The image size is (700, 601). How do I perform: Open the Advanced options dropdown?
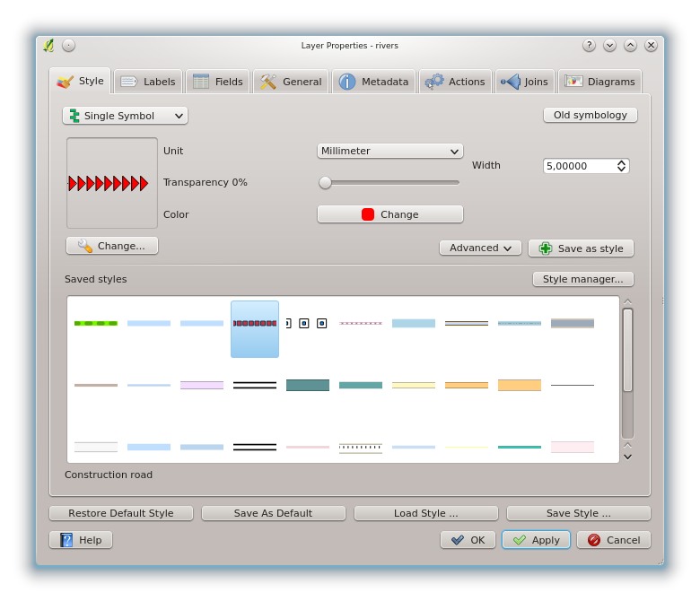480,248
